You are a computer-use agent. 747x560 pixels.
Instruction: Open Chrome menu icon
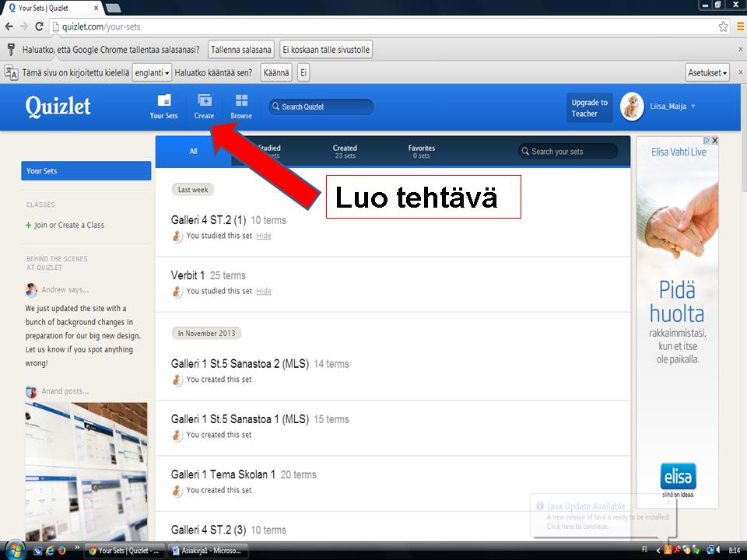click(x=740, y=26)
